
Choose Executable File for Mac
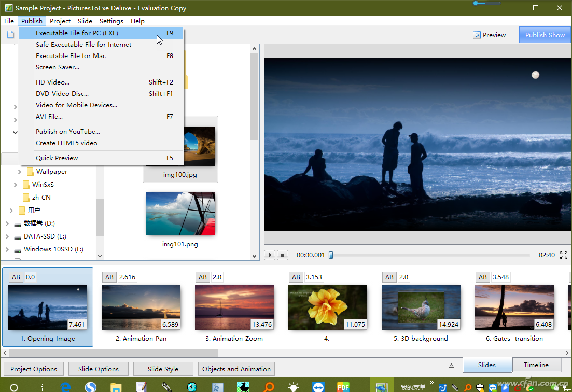[x=71, y=55]
